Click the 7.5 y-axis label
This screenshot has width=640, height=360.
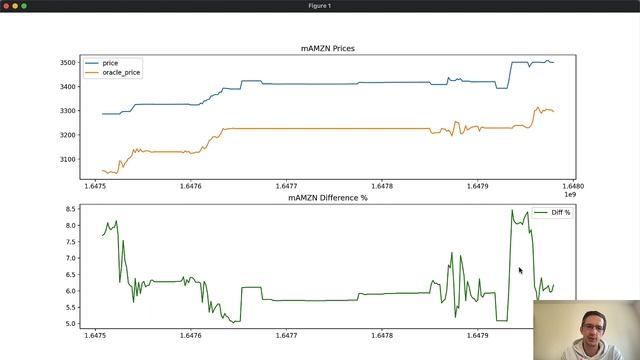[x=71, y=242]
